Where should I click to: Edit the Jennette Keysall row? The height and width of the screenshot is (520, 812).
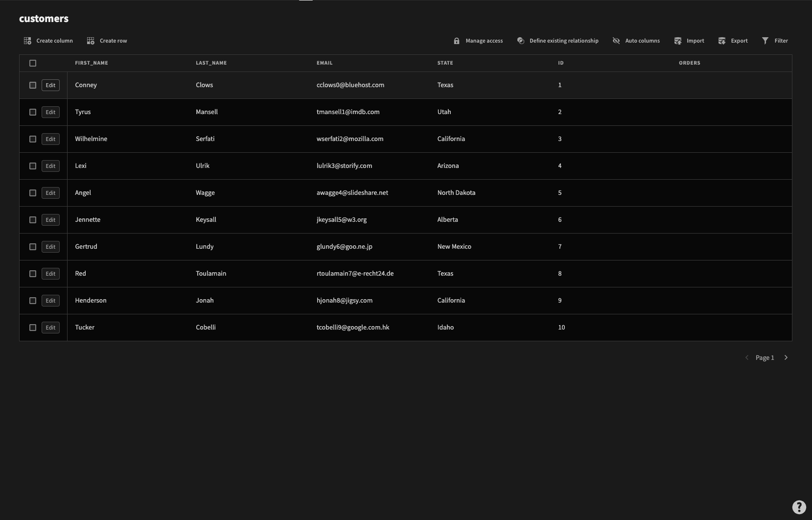point(50,220)
